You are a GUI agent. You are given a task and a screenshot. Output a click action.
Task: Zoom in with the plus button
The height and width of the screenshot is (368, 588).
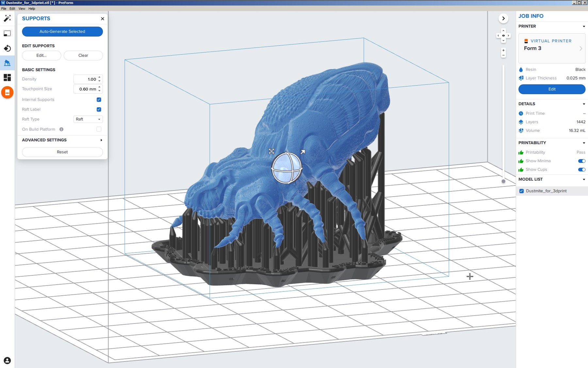(503, 50)
